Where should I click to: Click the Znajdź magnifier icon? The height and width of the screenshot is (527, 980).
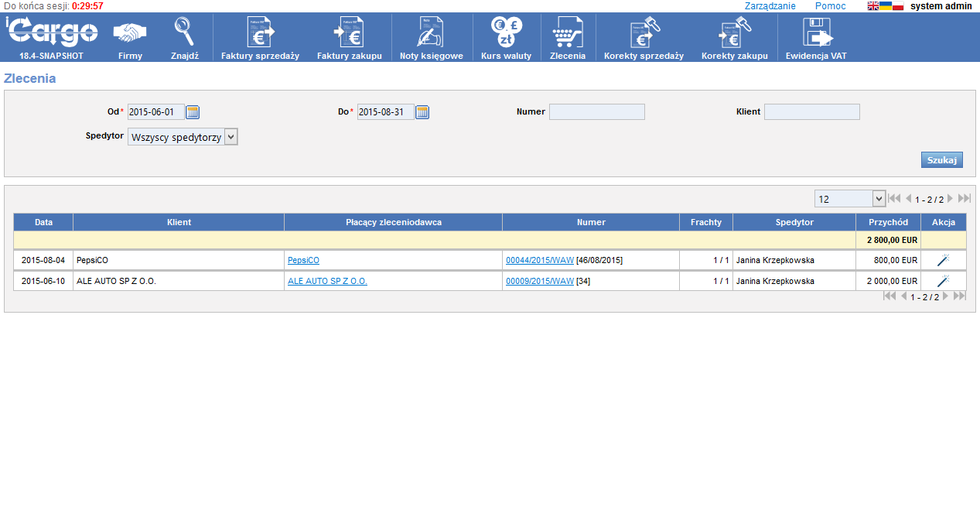184,33
